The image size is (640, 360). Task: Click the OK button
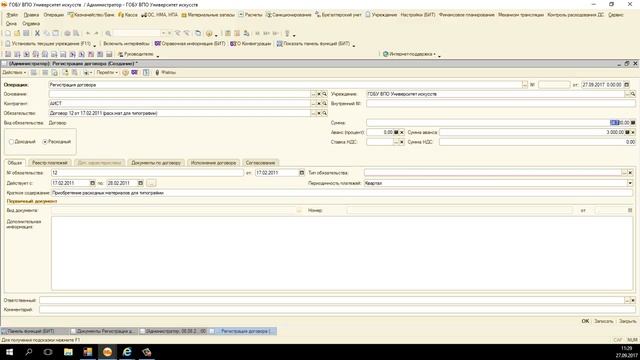click(x=585, y=322)
